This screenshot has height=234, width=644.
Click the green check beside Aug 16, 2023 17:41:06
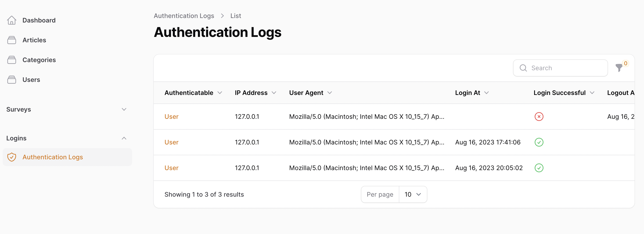[x=539, y=142]
